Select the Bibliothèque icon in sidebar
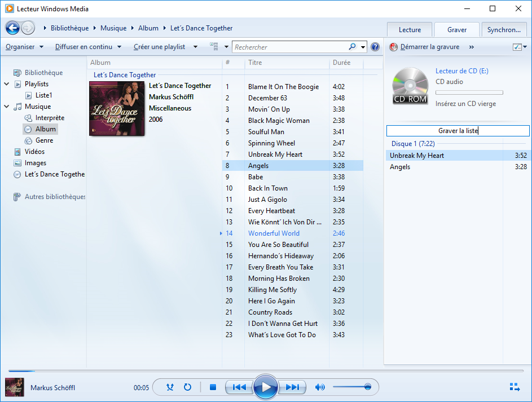The width and height of the screenshot is (532, 402). click(17, 73)
